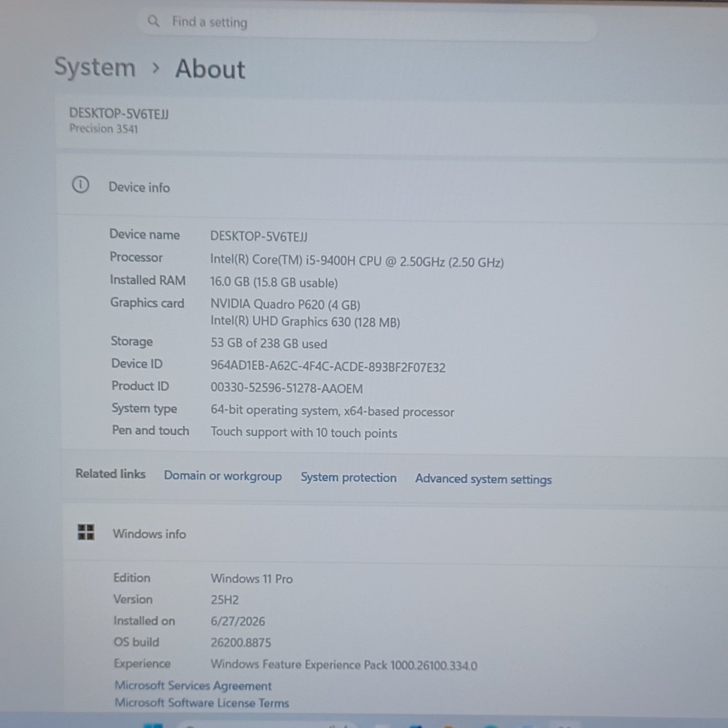Open Domain or workgroup link
The height and width of the screenshot is (728, 728).
[x=223, y=476]
